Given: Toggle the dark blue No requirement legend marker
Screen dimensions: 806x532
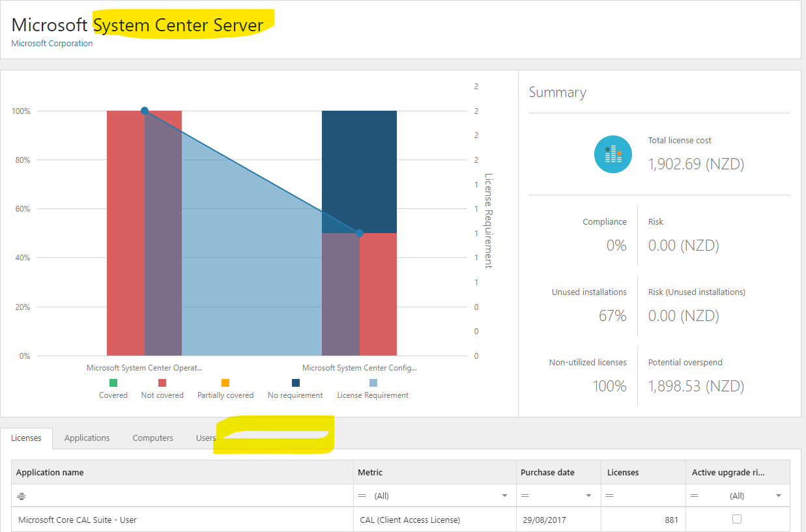Looking at the screenshot, I should coord(296,383).
